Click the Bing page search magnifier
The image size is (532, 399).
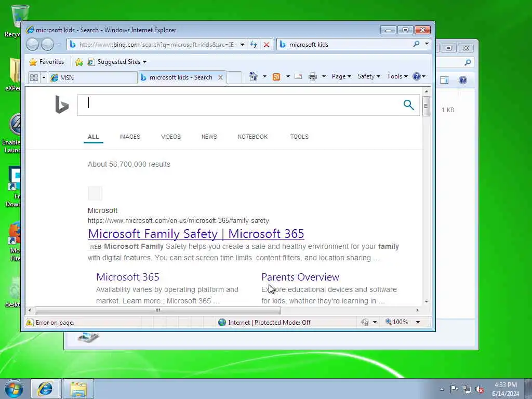point(408,105)
